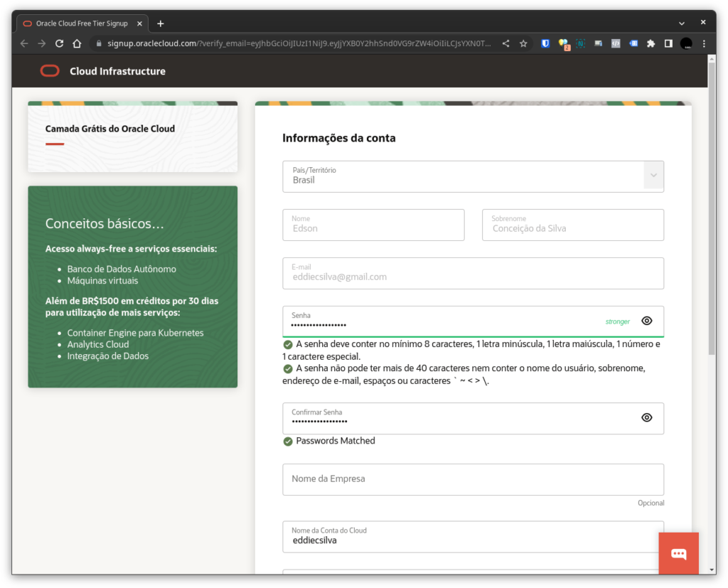The image size is (728, 588).
Task: Open the code brackets extension icon
Action: click(616, 43)
